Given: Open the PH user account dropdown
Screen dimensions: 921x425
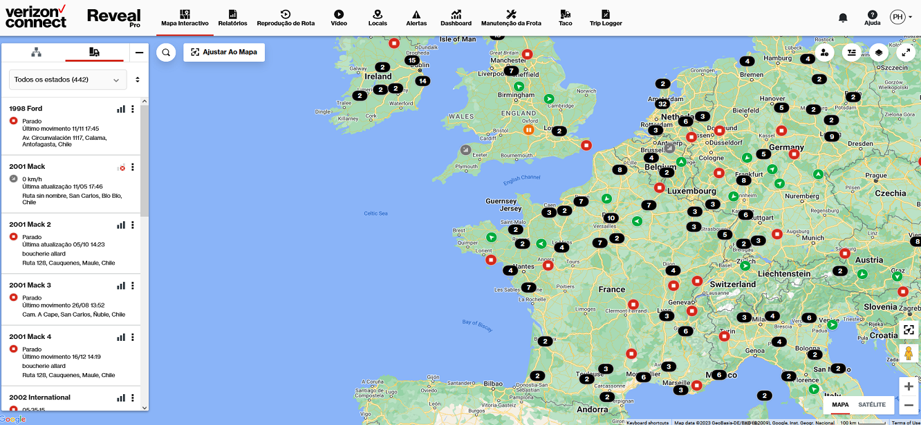Looking at the screenshot, I should 900,17.
